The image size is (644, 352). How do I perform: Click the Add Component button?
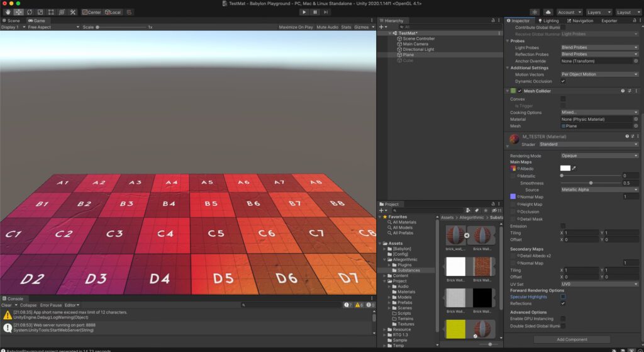coord(572,339)
